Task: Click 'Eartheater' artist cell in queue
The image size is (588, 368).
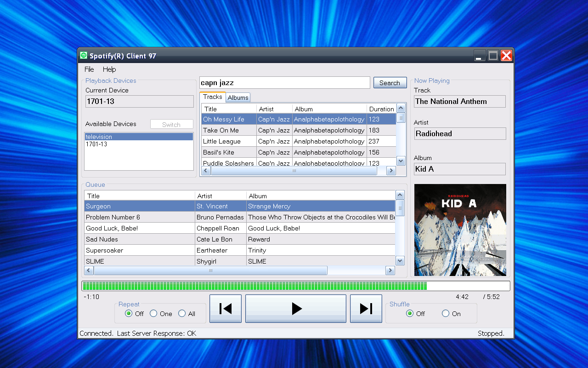Action: point(220,250)
